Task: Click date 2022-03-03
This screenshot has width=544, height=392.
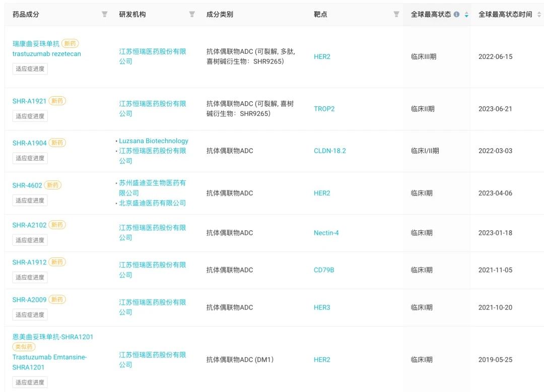Action: pos(496,151)
